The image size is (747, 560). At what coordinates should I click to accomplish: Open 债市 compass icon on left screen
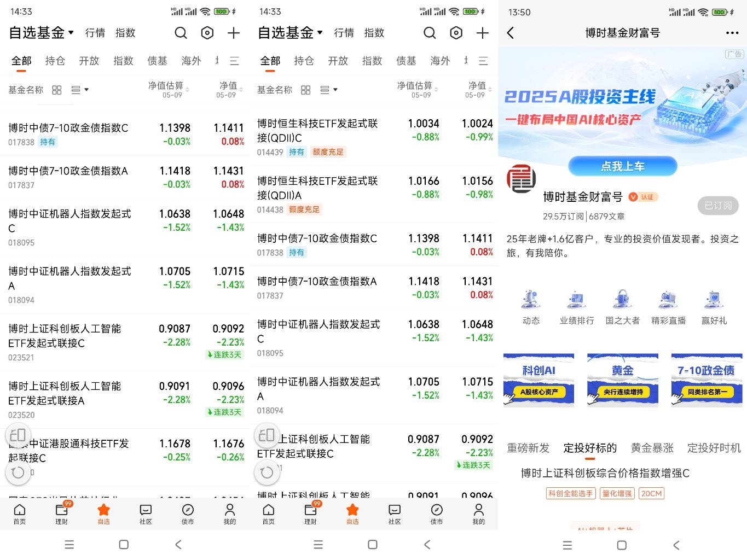click(x=188, y=514)
